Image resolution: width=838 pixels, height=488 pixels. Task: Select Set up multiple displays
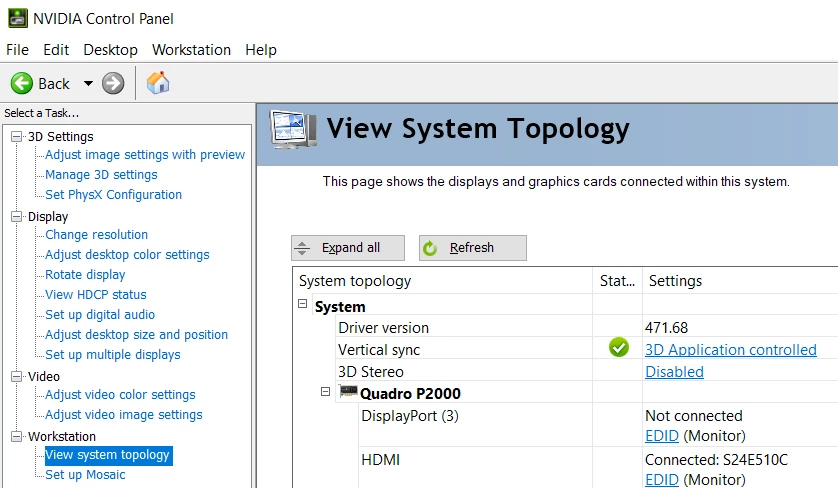[113, 354]
